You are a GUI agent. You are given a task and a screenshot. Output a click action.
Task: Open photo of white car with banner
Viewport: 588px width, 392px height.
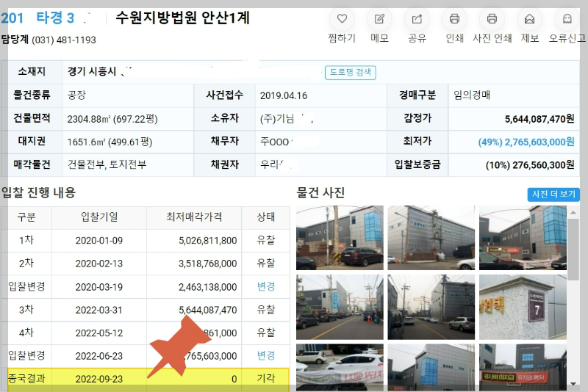tap(340, 368)
